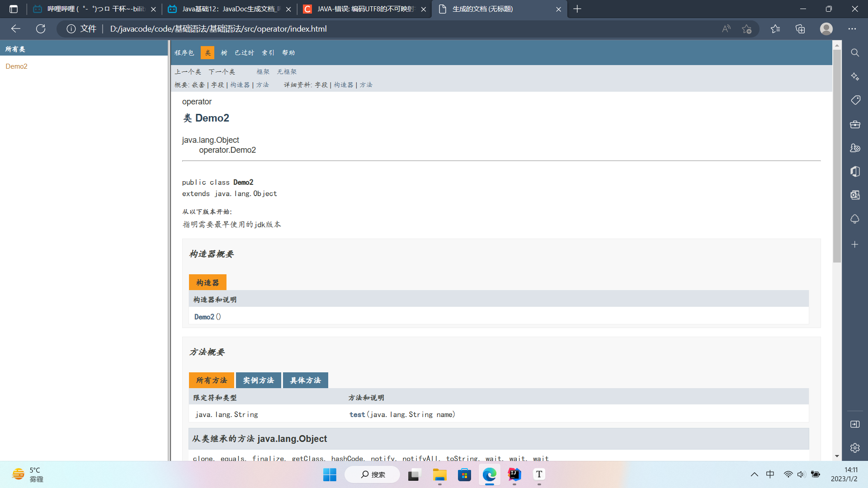Add page to favorites star icon
The width and height of the screenshot is (868, 488).
coord(746,29)
